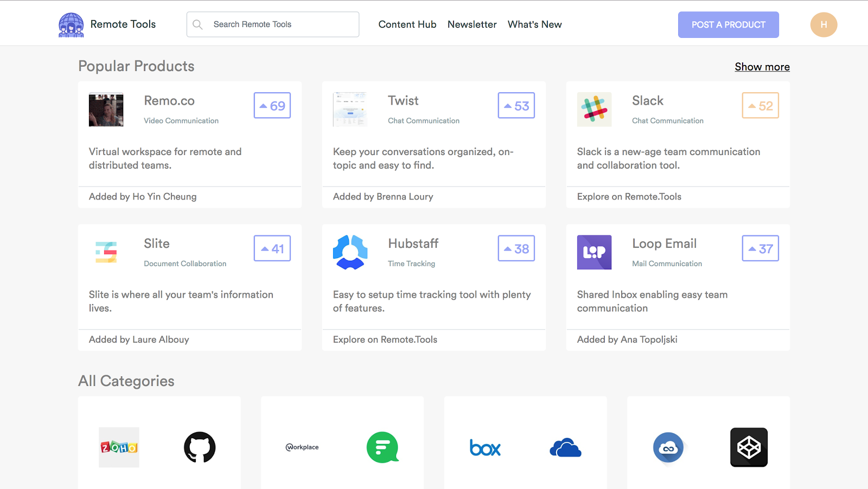This screenshot has width=868, height=489.
Task: Click the Hubstaff logo icon
Action: tap(350, 252)
